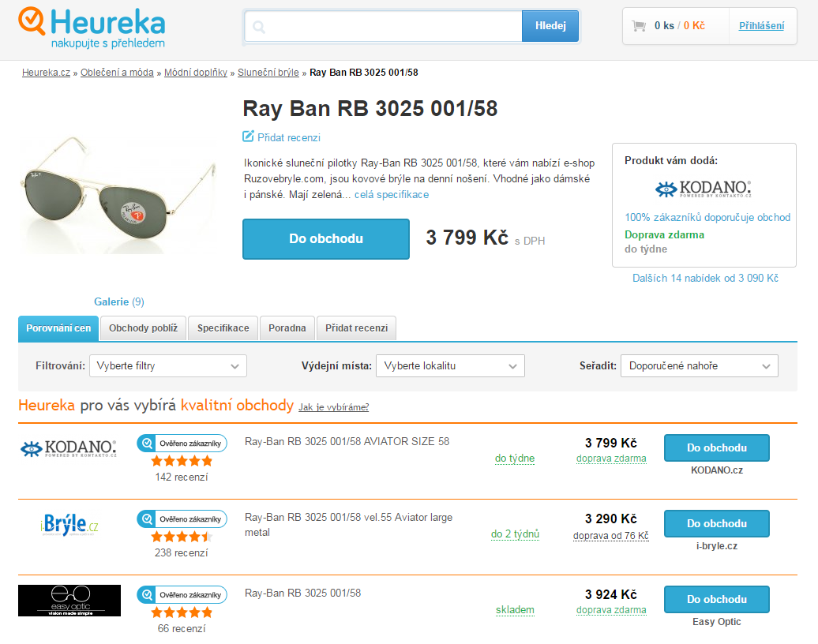Image resolution: width=818 pixels, height=644 pixels.
Task: Click 100% zákazníků doporučuje obchod link
Action: pos(707,218)
